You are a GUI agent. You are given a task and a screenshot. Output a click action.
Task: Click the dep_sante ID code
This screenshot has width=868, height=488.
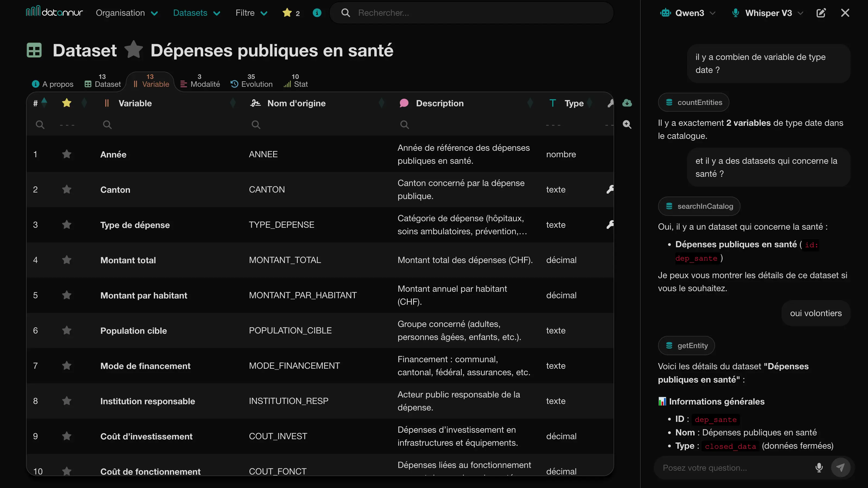click(x=715, y=419)
